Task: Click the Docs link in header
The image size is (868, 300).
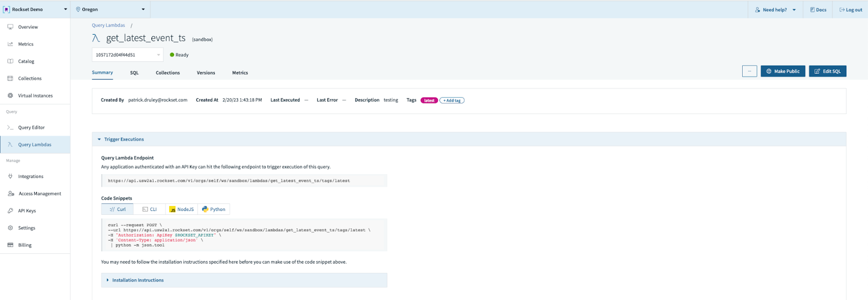Action: point(818,10)
